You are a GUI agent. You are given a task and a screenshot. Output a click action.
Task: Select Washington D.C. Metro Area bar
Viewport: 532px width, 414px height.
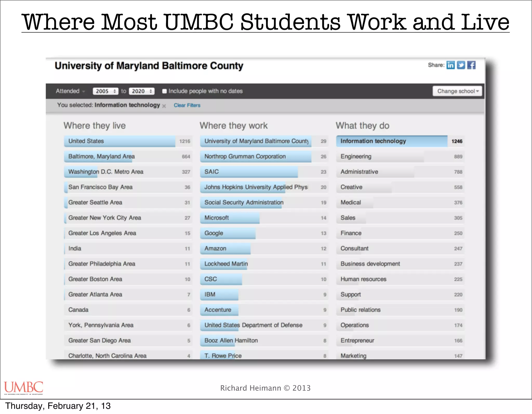click(128, 172)
